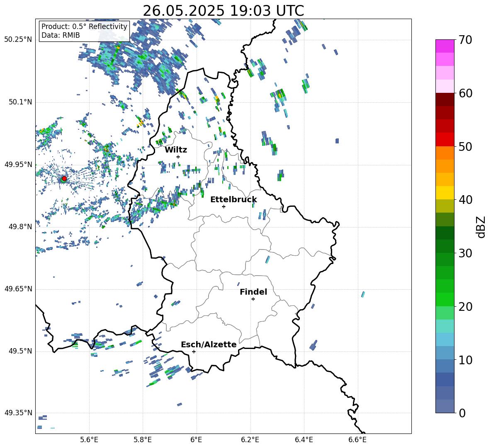This screenshot has width=491, height=448.
Task: Click the 49.65°N latitude label
Action: tap(18, 289)
